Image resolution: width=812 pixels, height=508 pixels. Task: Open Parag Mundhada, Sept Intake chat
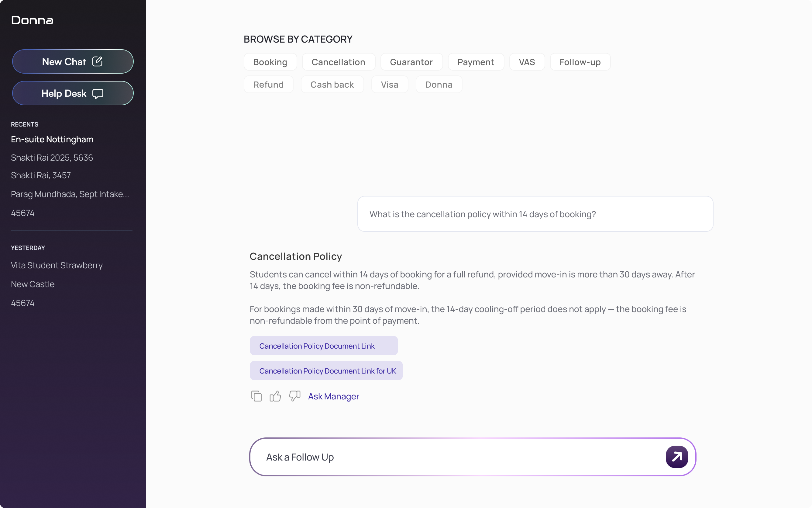pos(70,194)
